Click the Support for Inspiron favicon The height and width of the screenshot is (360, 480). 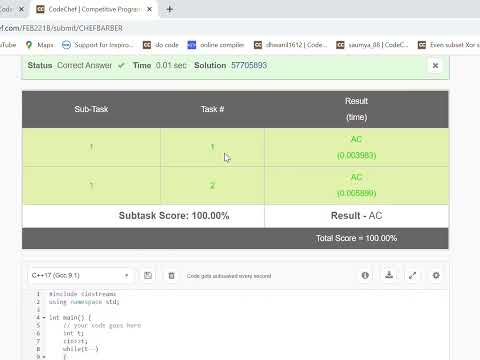pyautogui.click(x=66, y=45)
